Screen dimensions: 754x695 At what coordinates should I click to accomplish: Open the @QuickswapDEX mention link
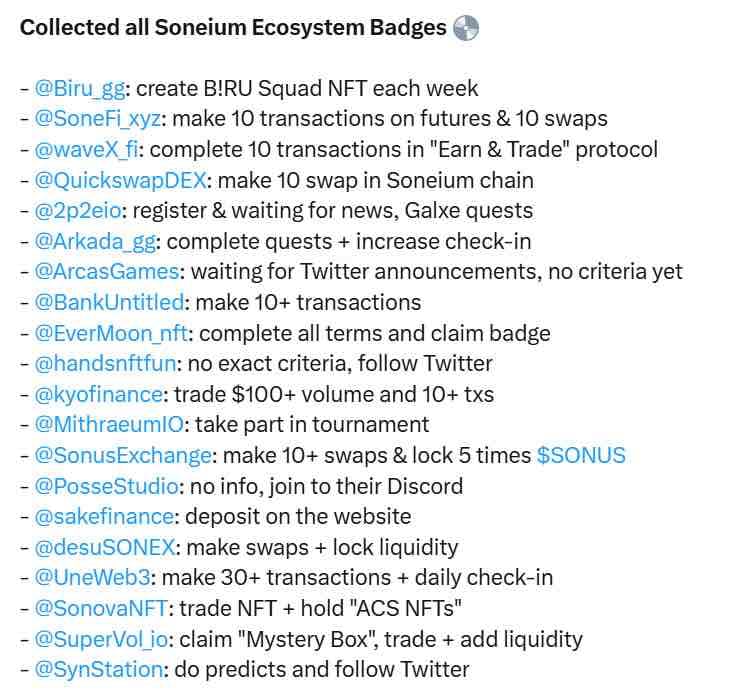pyautogui.click(x=120, y=180)
